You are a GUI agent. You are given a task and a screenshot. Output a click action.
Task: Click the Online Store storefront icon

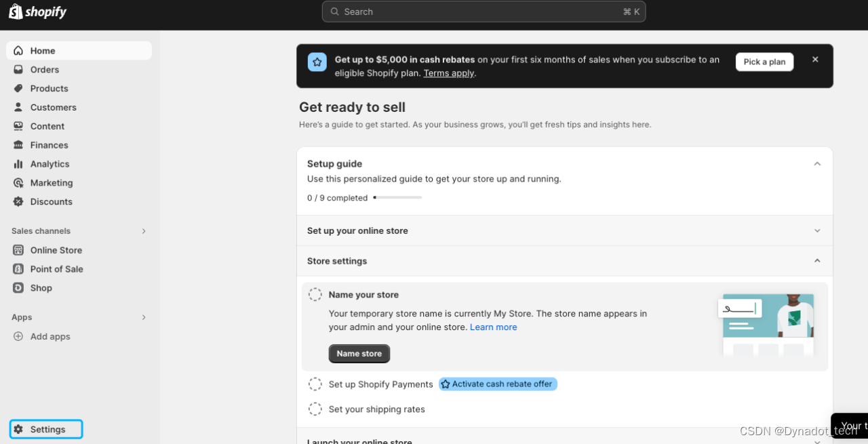pyautogui.click(x=18, y=250)
